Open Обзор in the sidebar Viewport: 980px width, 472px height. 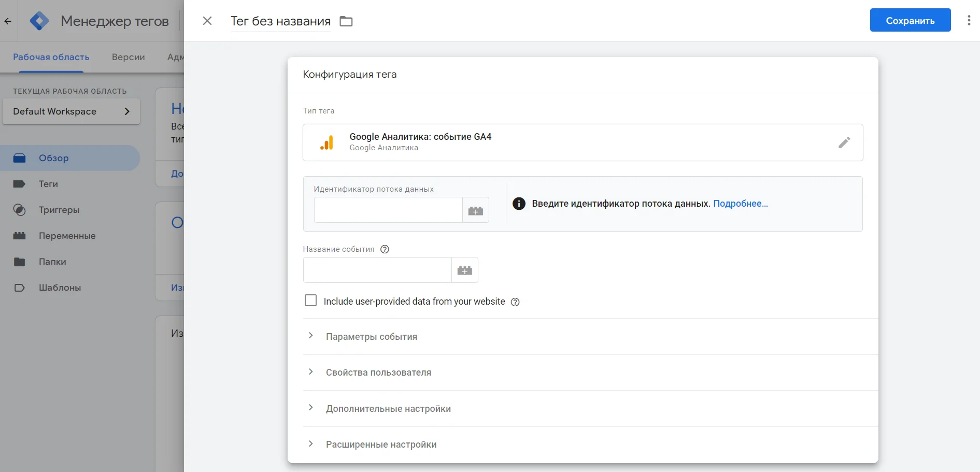[70, 158]
